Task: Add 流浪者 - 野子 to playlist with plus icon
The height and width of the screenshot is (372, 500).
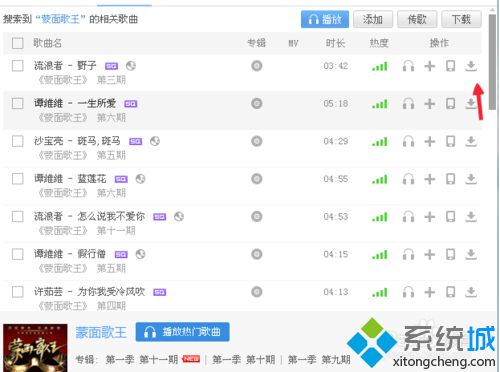Action: [x=430, y=66]
